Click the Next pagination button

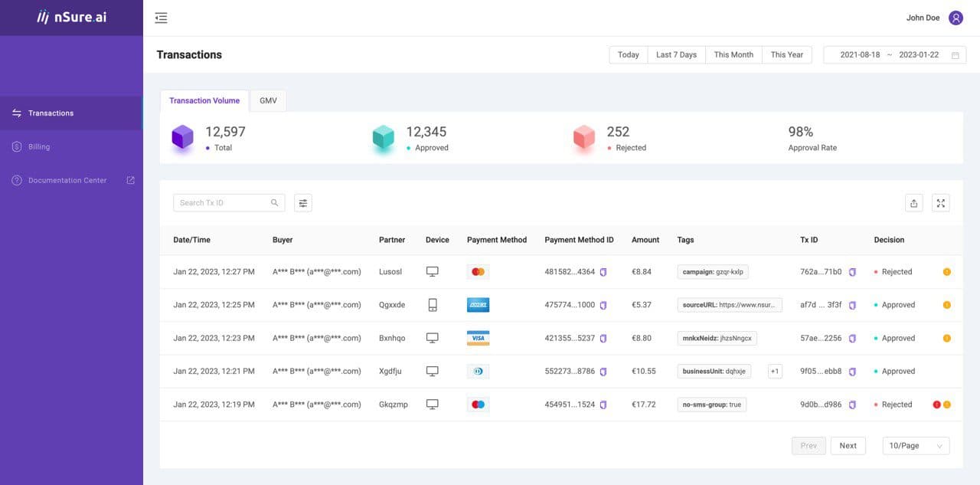click(848, 445)
